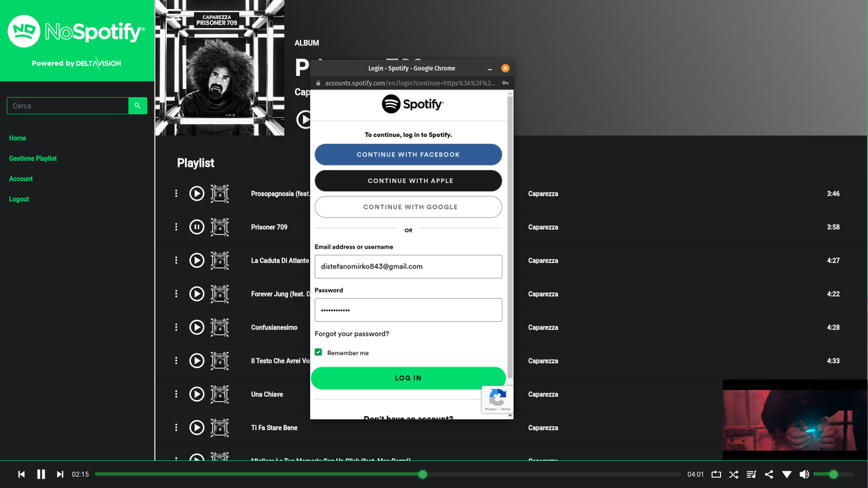Click the email address or username field
Screen dimensions: 868x488
click(x=408, y=266)
